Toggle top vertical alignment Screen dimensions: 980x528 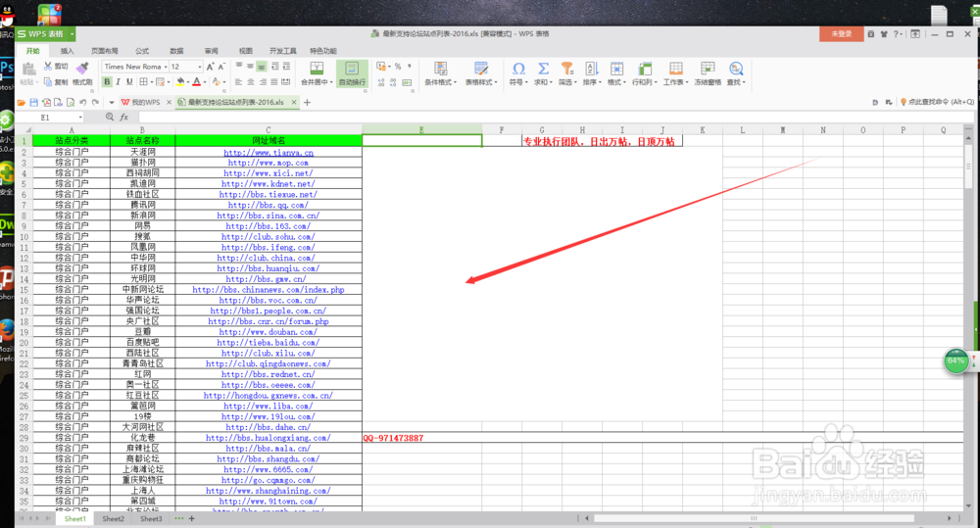click(239, 67)
